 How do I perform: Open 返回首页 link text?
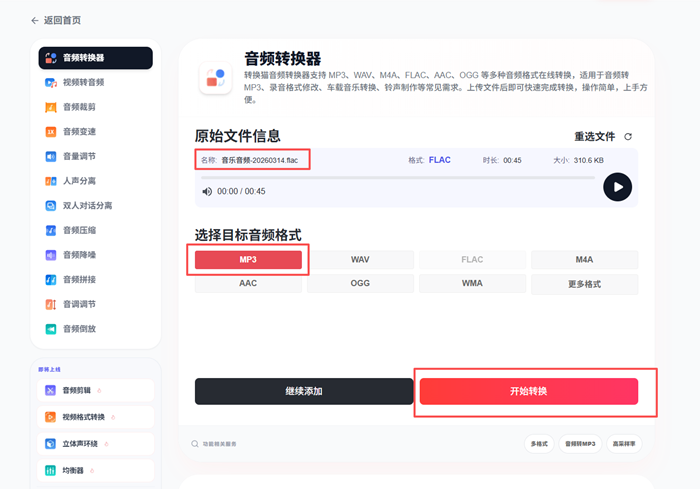pyautogui.click(x=62, y=21)
